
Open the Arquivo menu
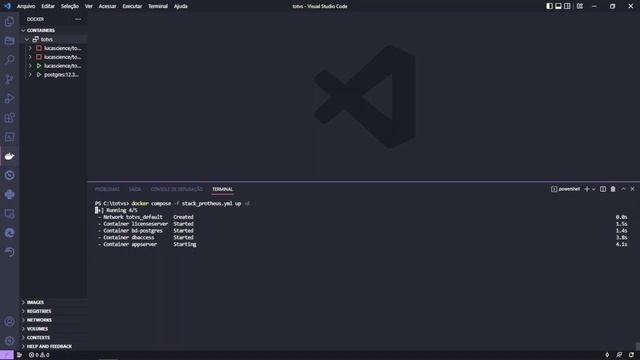click(26, 6)
